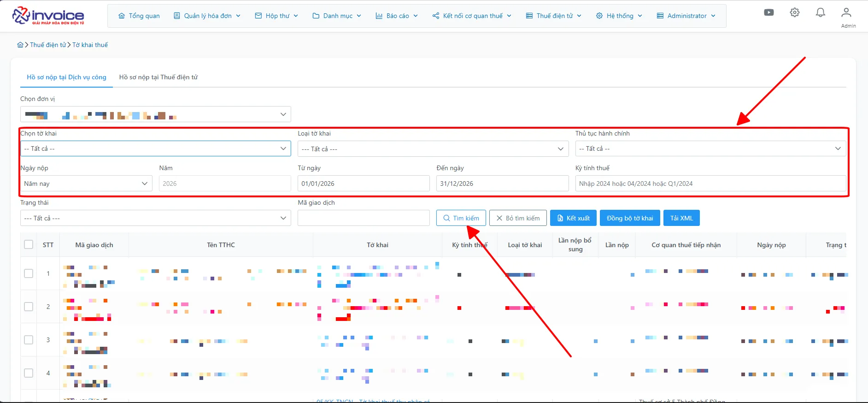Image resolution: width=868 pixels, height=403 pixels.
Task: Check the checkbox for row 4
Action: (29, 373)
